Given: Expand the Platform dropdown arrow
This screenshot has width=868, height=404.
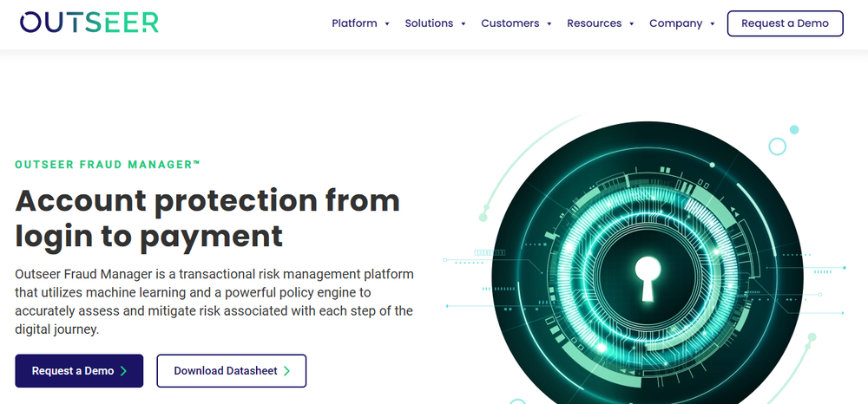Looking at the screenshot, I should [387, 23].
